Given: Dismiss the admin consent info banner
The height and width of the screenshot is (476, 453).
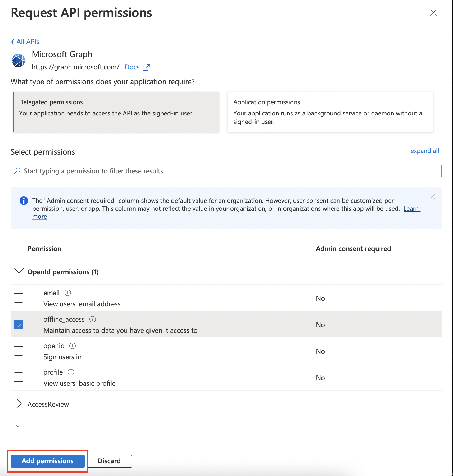Looking at the screenshot, I should click(433, 196).
